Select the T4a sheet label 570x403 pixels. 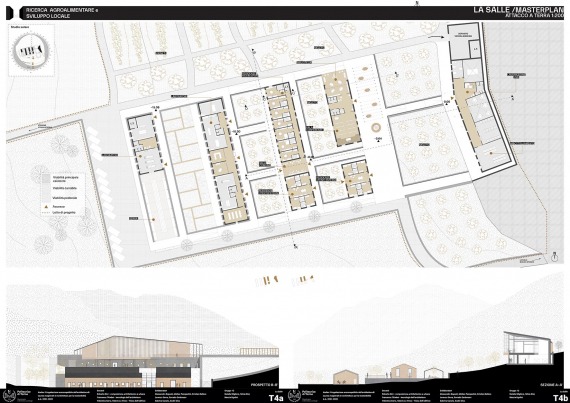point(276,398)
